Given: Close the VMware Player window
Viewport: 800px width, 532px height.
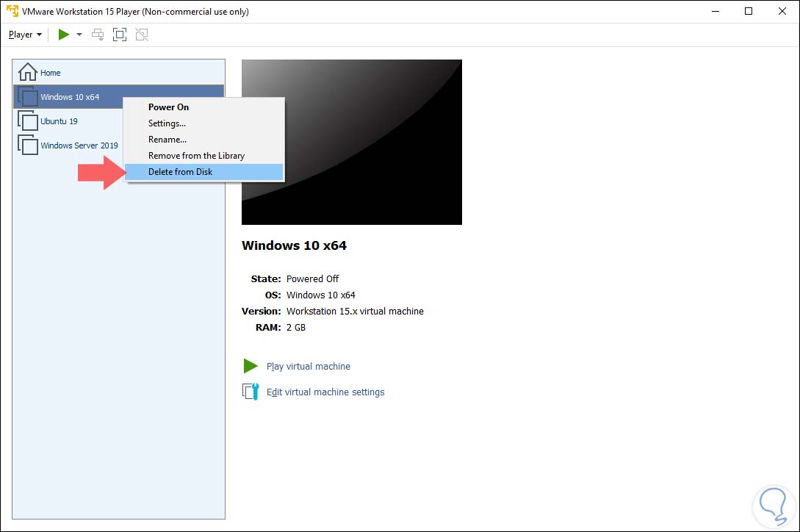Looking at the screenshot, I should pos(782,11).
